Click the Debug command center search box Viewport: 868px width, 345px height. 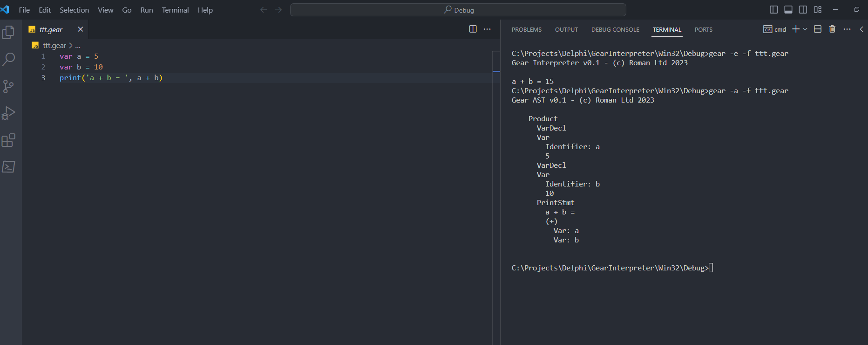tap(458, 10)
